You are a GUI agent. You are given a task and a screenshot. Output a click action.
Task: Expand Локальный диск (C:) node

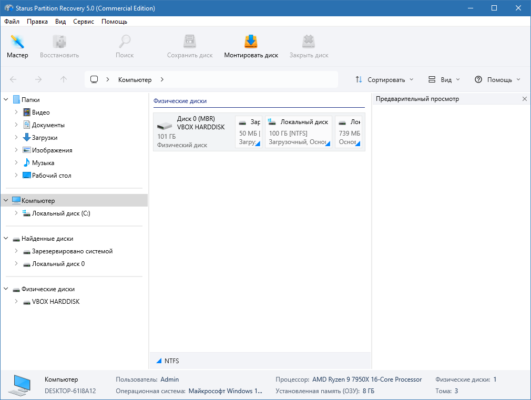16,213
